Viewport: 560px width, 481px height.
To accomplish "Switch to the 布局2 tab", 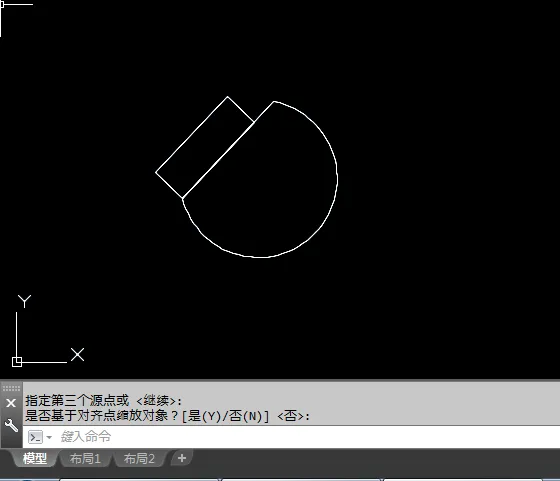I will click(139, 459).
